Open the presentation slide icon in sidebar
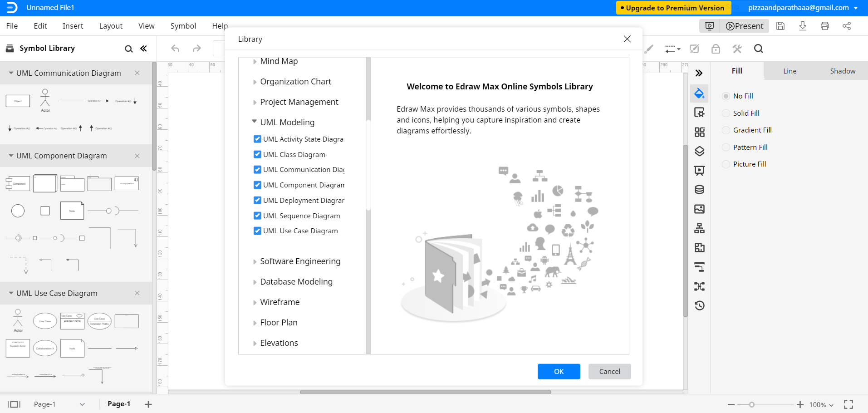This screenshot has width=868, height=413. coord(699,171)
